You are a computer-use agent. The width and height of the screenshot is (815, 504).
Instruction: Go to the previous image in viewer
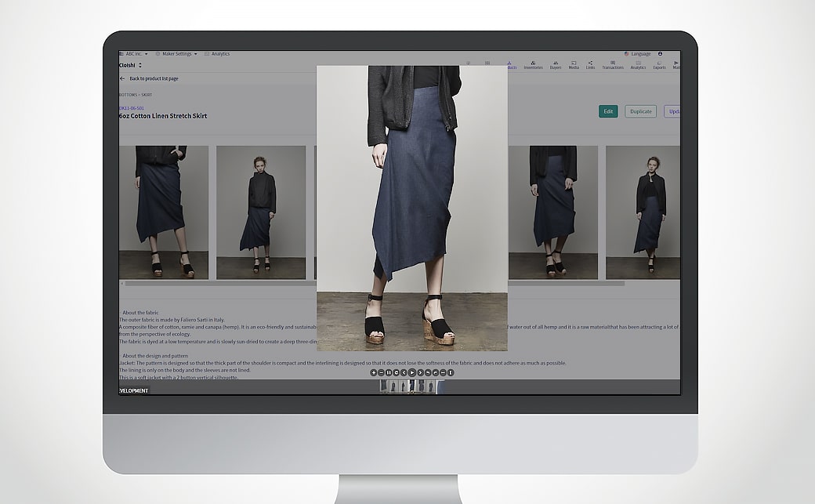pyautogui.click(x=404, y=372)
